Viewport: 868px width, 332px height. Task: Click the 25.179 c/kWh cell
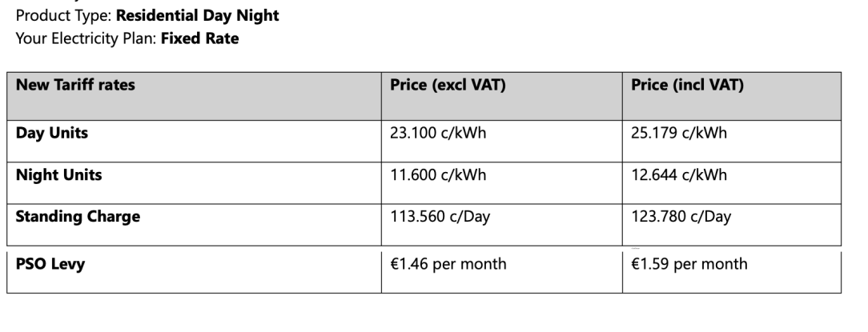[731, 141]
